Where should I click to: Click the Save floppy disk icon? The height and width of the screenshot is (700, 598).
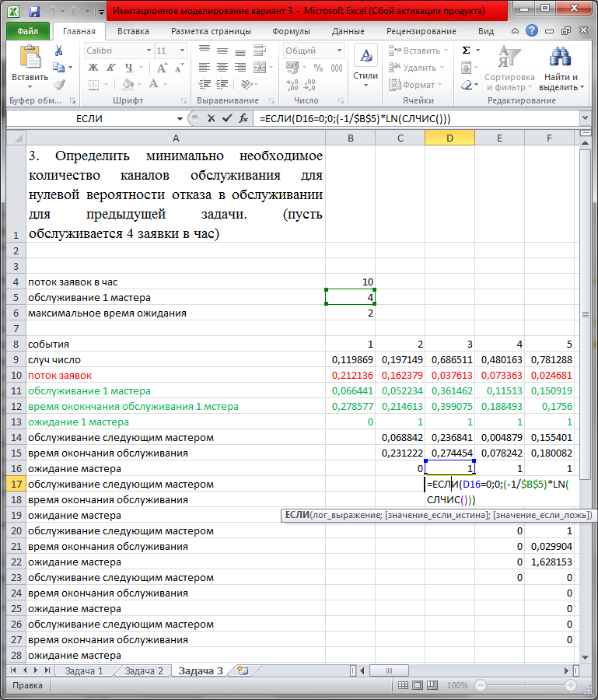[34, 12]
